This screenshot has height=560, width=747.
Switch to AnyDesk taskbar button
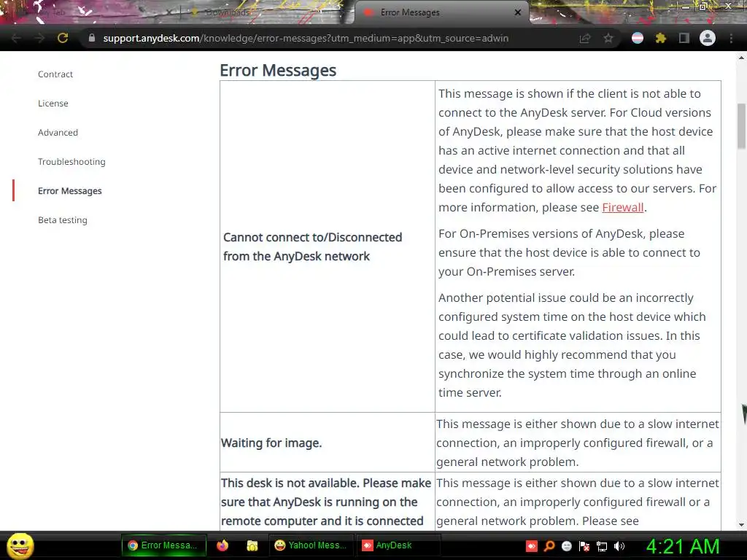pyautogui.click(x=398, y=545)
